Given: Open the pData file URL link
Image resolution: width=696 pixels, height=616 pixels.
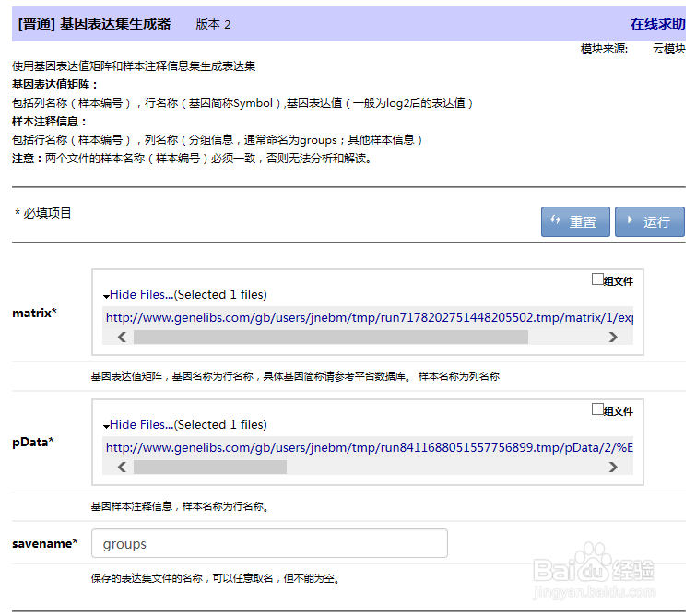Looking at the screenshot, I should click(370, 447).
